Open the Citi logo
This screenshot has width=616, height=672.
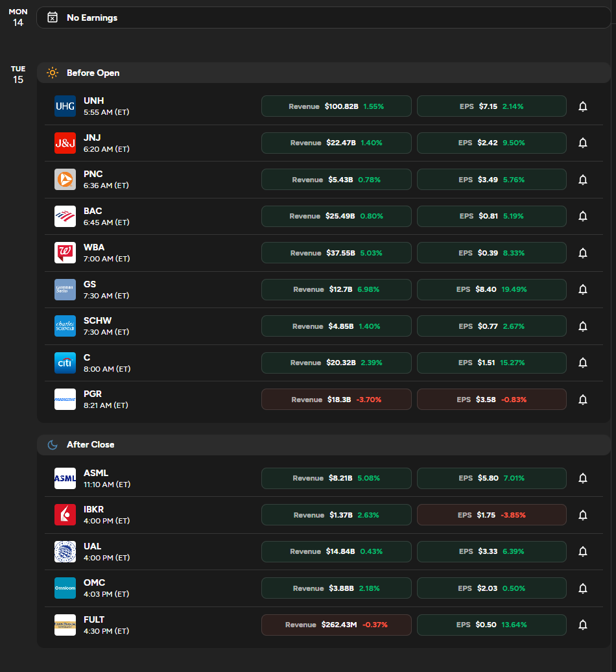[x=65, y=363]
